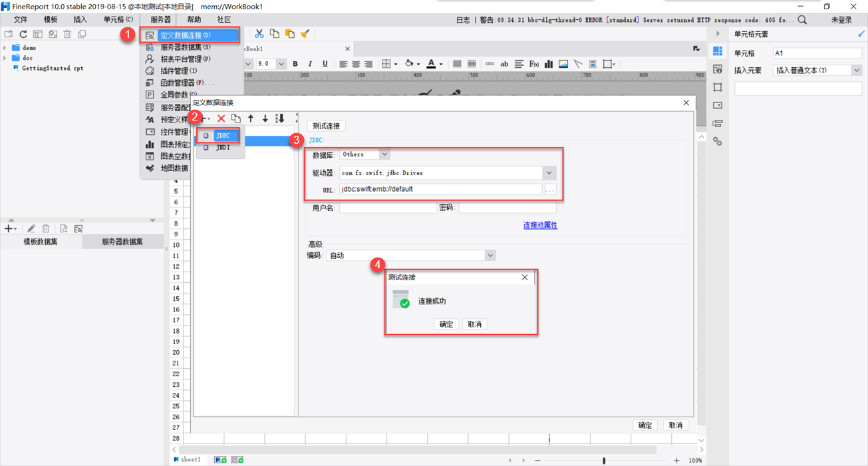Click the pencil edit icon in the dataset panel
Screen dimensions: 868x466
[x=31, y=228]
